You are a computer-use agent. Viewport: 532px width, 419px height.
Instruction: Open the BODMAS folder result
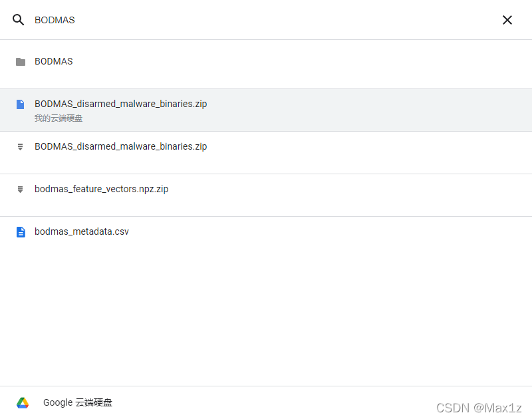[266, 65]
